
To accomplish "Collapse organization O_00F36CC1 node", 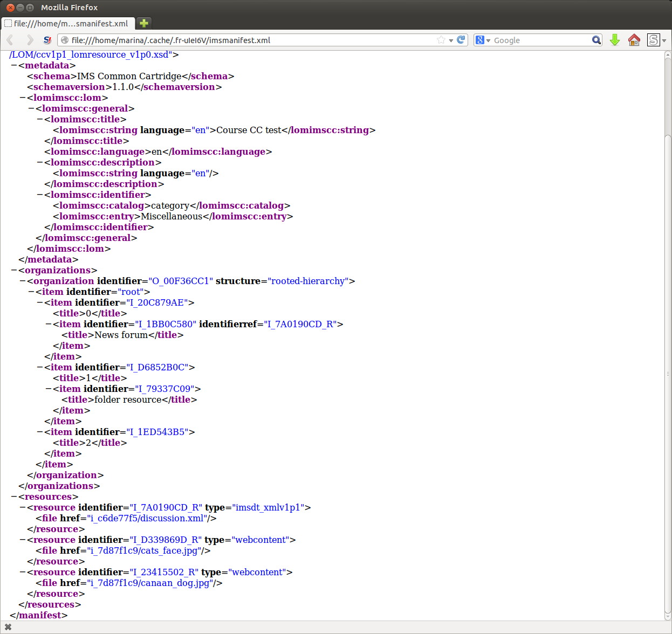I will pyautogui.click(x=23, y=281).
